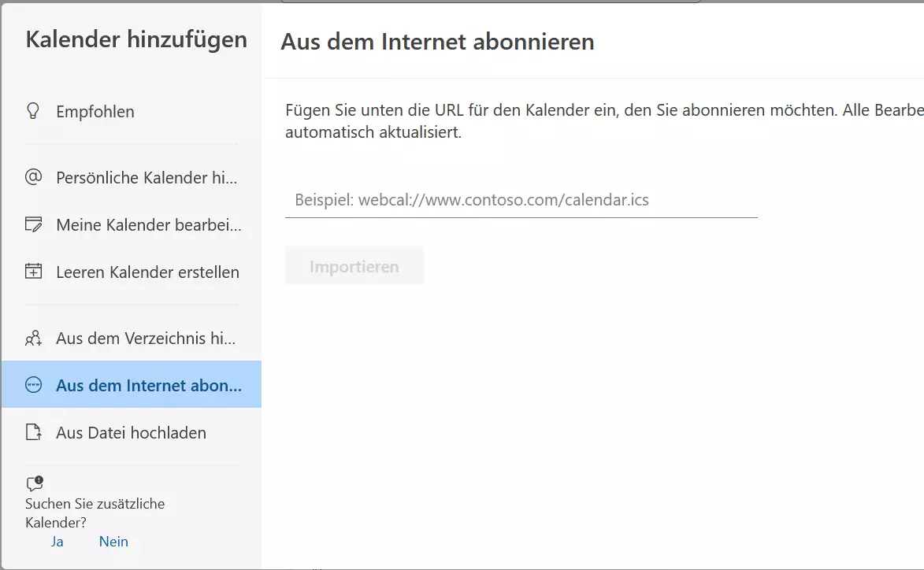The height and width of the screenshot is (570, 924).
Task: Click the people icon beside Aus dem Verzeichnis
Action: [x=32, y=338]
